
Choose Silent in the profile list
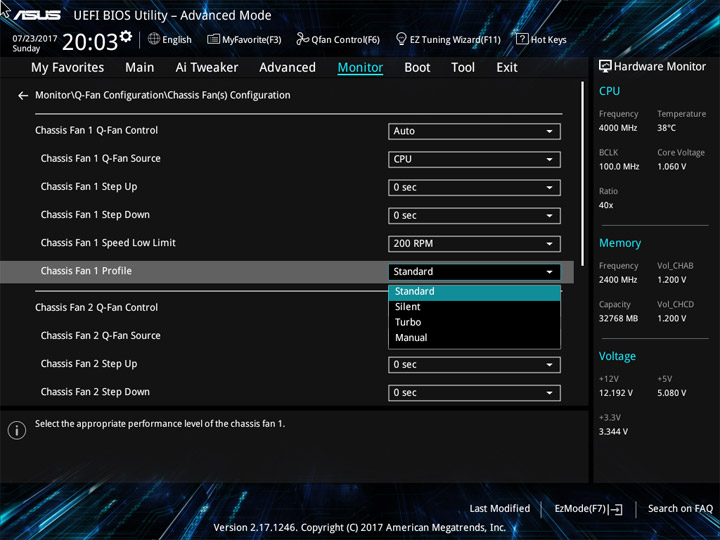474,307
